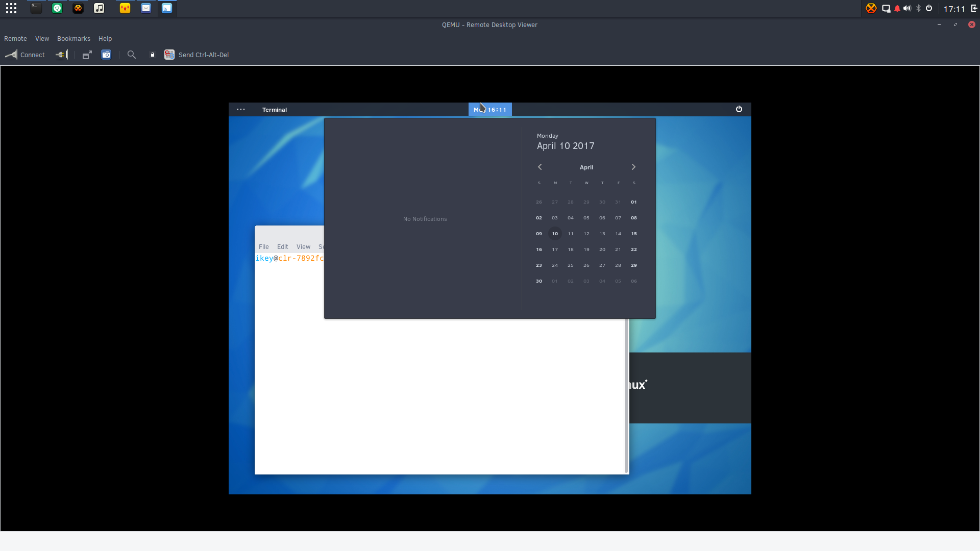Select day 30 in the calendar
980x551 pixels.
pos(539,281)
